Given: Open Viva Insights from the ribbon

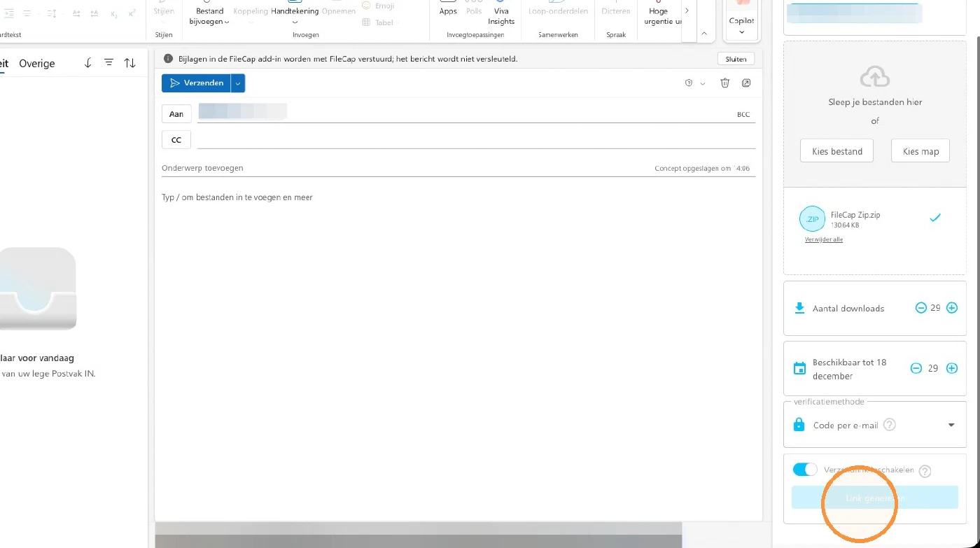Looking at the screenshot, I should (501, 13).
